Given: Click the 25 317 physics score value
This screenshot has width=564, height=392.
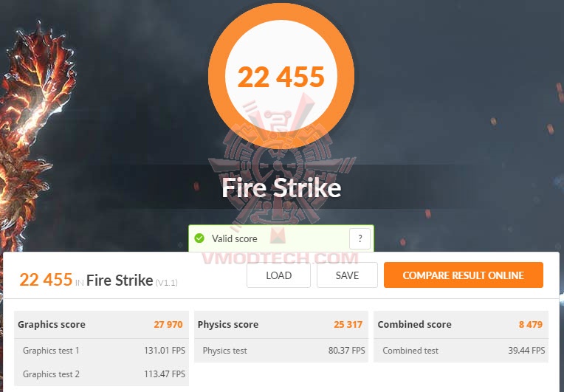Looking at the screenshot, I should [348, 324].
